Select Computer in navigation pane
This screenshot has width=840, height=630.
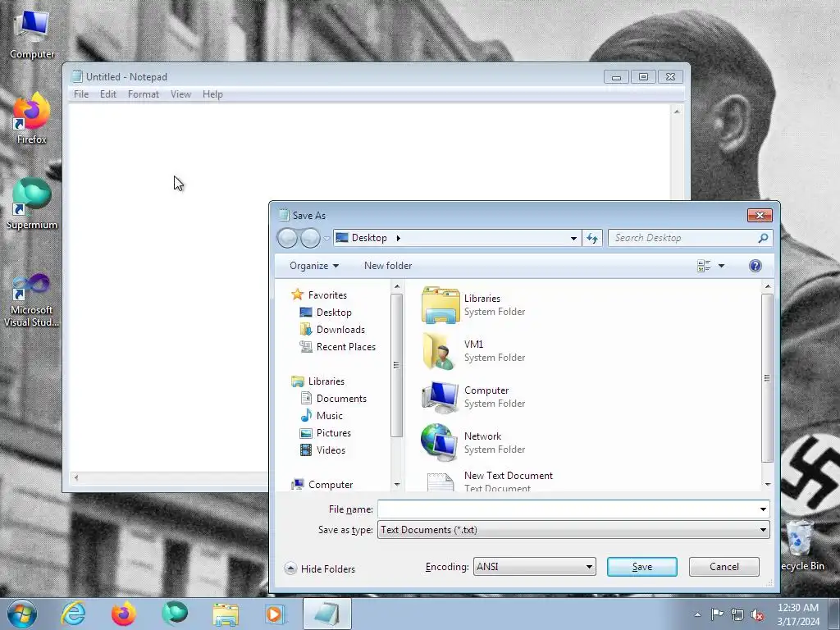(x=322, y=484)
